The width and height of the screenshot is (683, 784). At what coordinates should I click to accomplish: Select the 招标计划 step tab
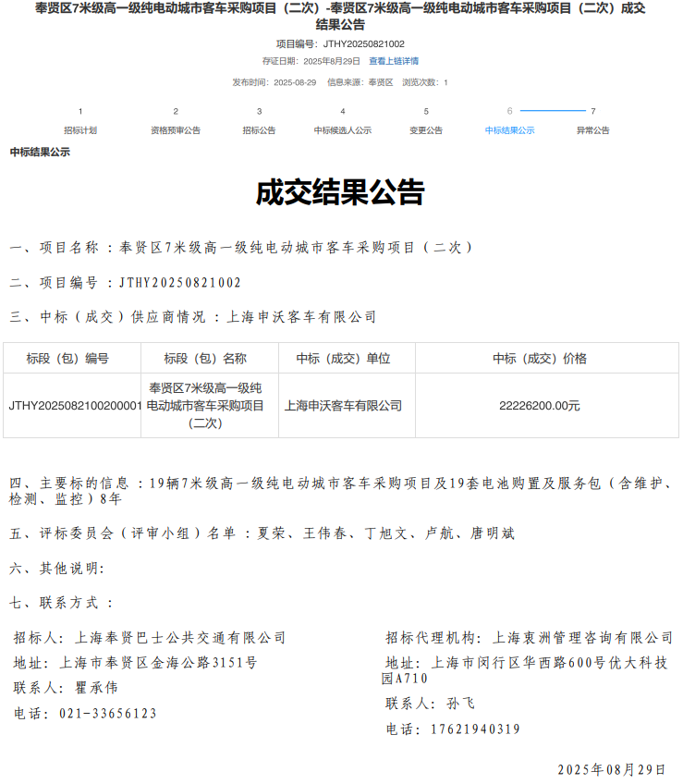click(80, 130)
